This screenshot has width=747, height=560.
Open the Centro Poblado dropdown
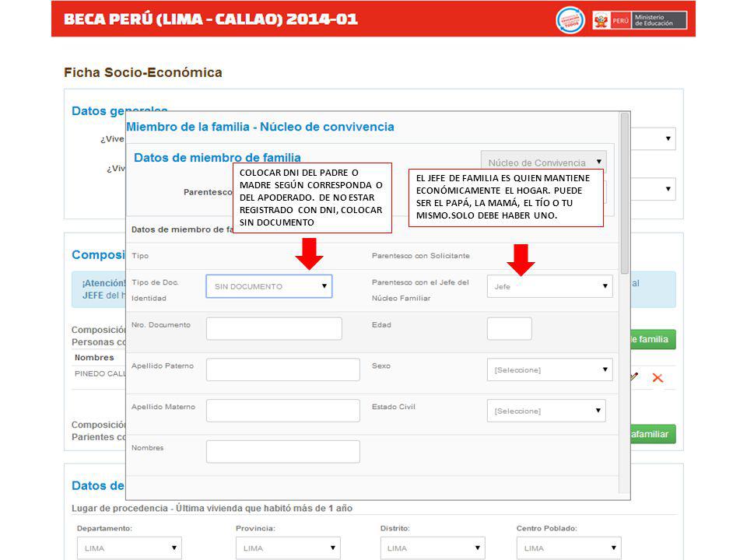tap(569, 548)
